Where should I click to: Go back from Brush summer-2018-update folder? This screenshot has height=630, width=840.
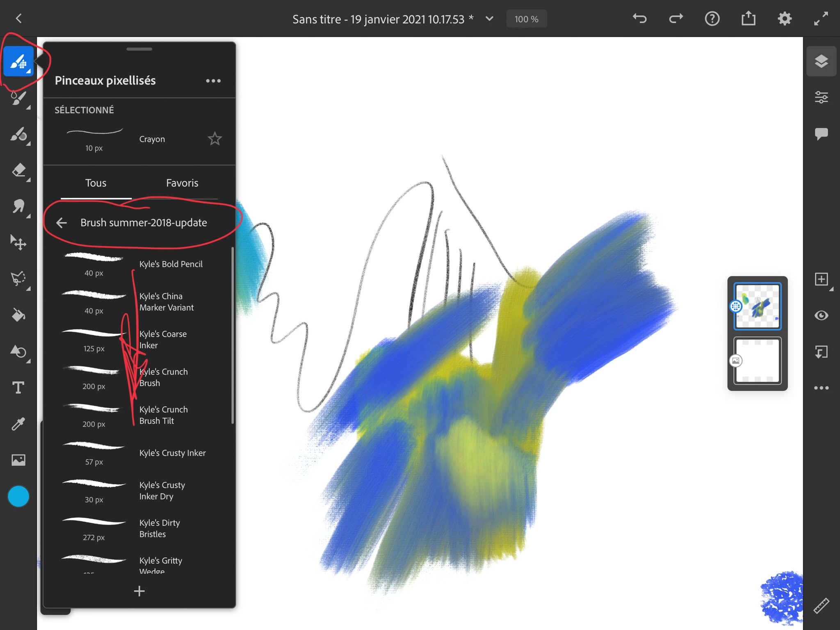pos(62,223)
